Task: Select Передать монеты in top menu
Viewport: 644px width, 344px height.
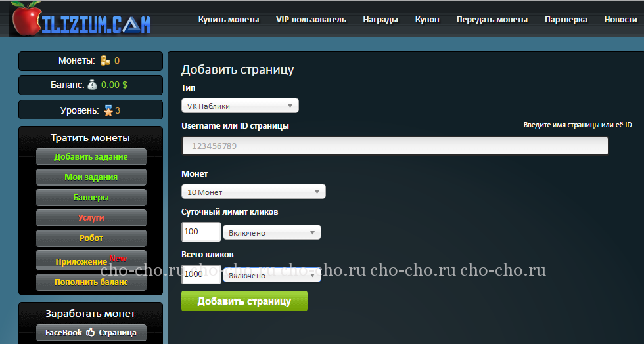Action: coord(492,20)
